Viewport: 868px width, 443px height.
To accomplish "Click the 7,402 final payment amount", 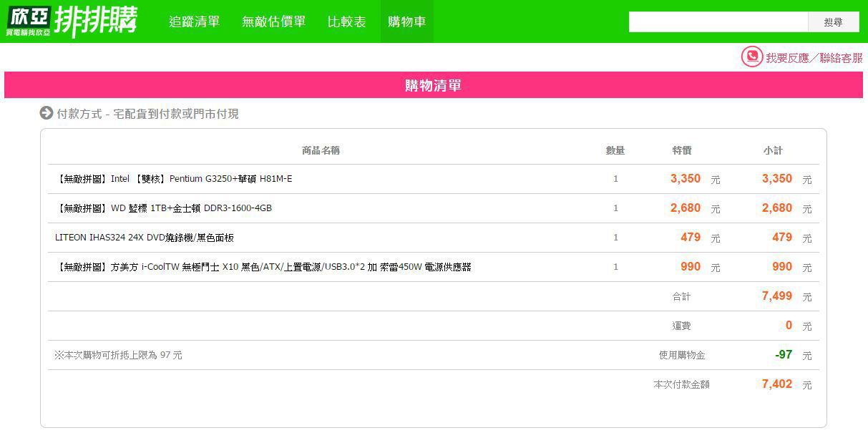I will (777, 384).
